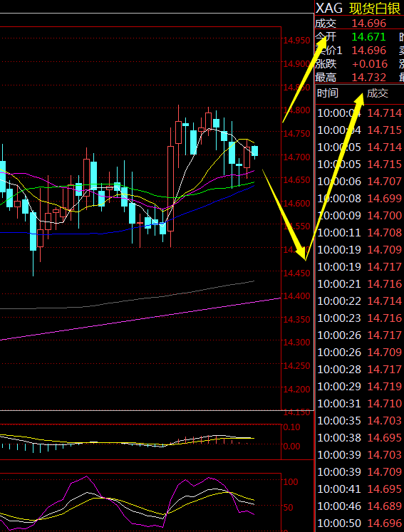Click the 14.950 price axis label

tap(296, 41)
